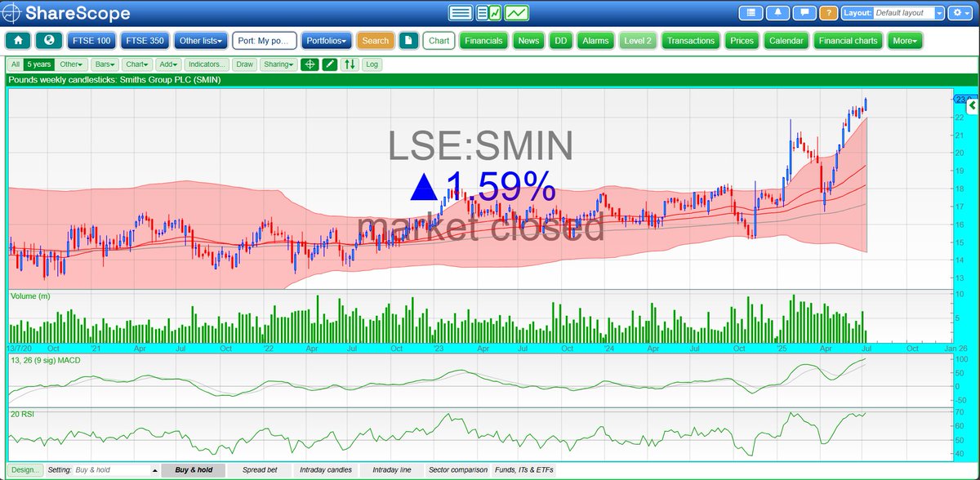Select the chart-only view icon
Screen dimensions: 980x480
(516, 13)
